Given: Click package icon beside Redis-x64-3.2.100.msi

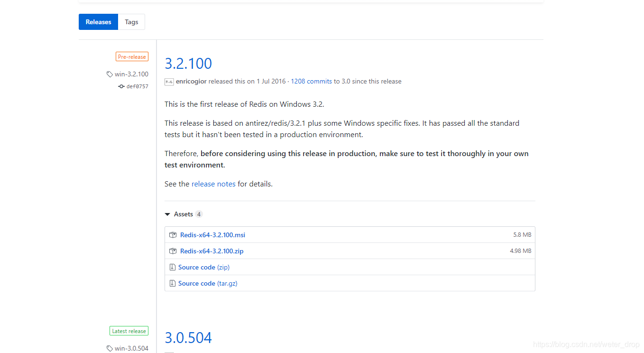Looking at the screenshot, I should (x=173, y=235).
